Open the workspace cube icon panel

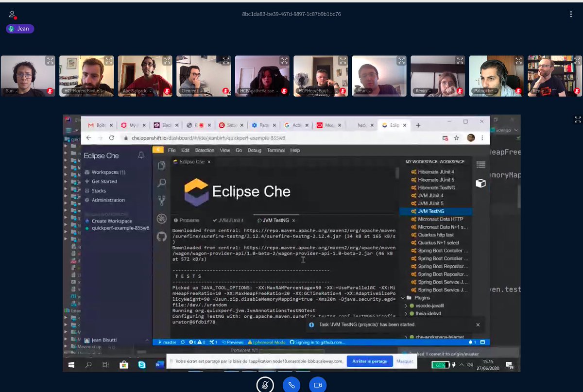pyautogui.click(x=480, y=183)
